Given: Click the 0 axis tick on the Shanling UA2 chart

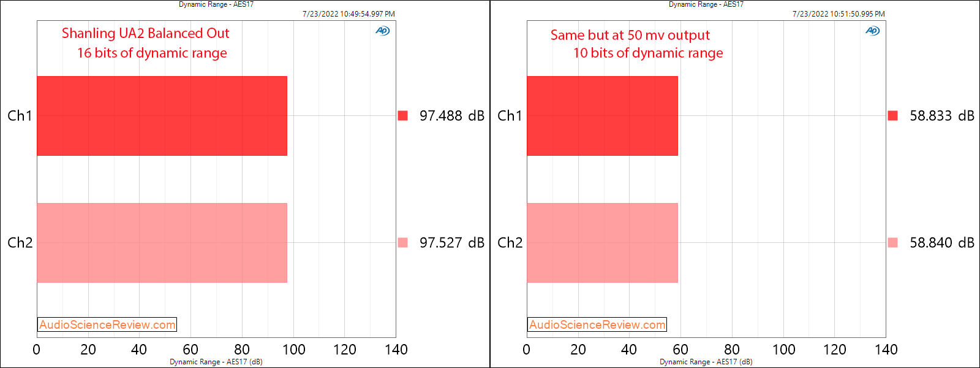Looking at the screenshot, I should pos(37,350).
